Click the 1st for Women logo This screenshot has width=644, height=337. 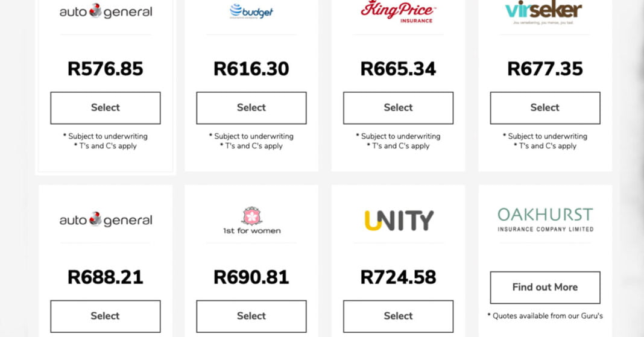click(251, 220)
